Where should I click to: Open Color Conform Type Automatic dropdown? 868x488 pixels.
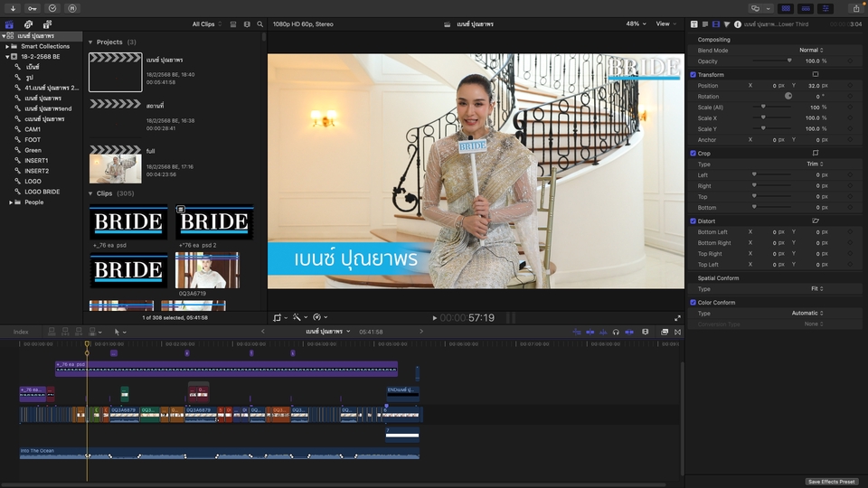(x=807, y=314)
